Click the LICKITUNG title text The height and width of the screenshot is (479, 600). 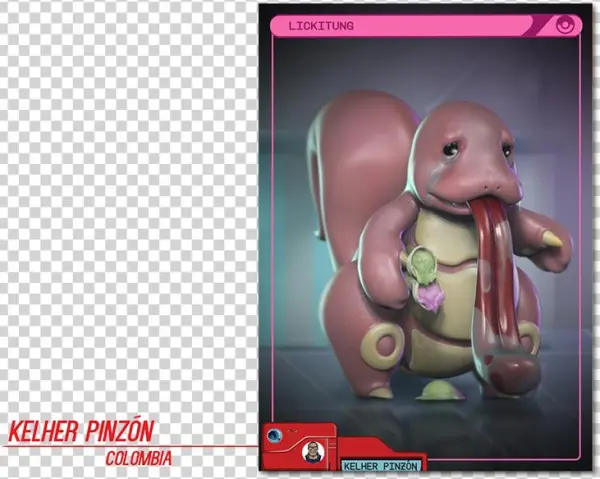tap(321, 26)
